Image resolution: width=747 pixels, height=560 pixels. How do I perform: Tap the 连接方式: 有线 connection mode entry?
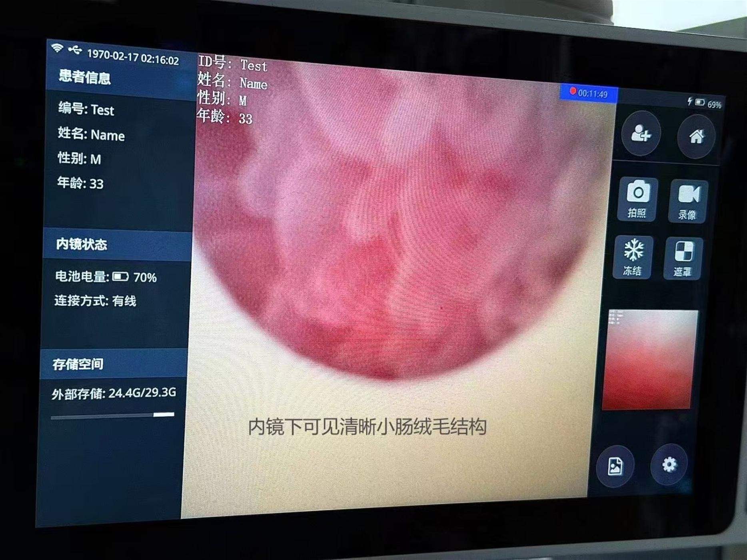point(95,301)
